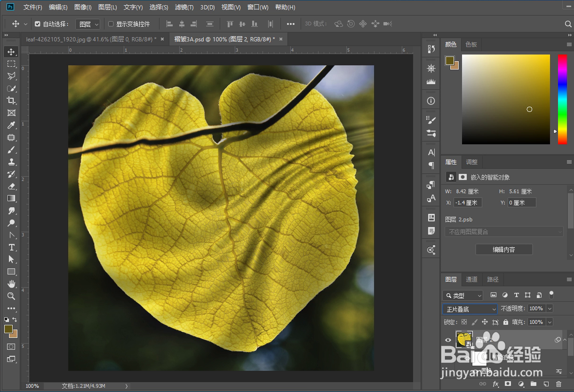Viewport: 574px width, 392px height.
Task: Change the screen mode
Action: (x=11, y=359)
